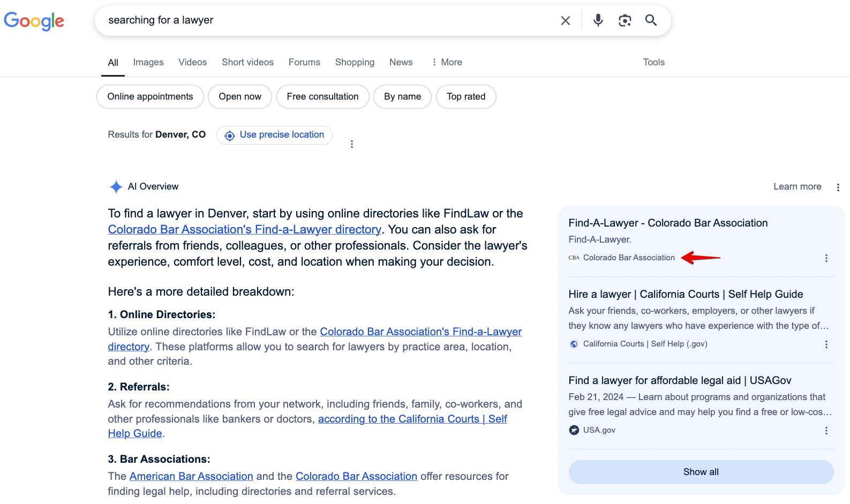Open Colorado Bar Association link under Bar Associations
Viewport: 850px width, 504px height.
click(x=356, y=476)
